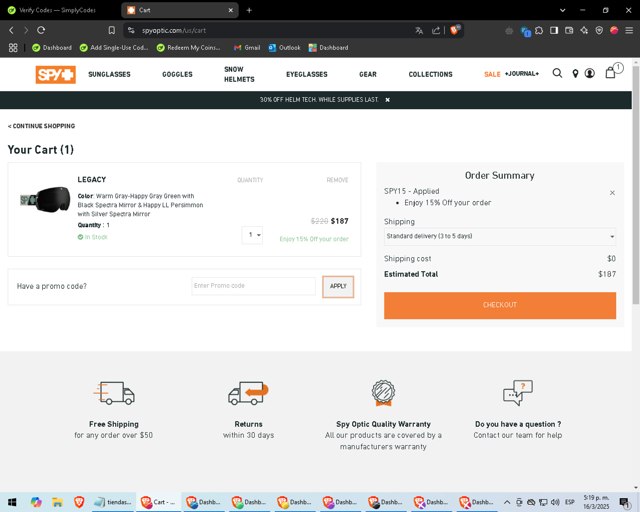Click the Legacy goggle thumbnail image
Screen dimensions: 640x512
point(45,200)
